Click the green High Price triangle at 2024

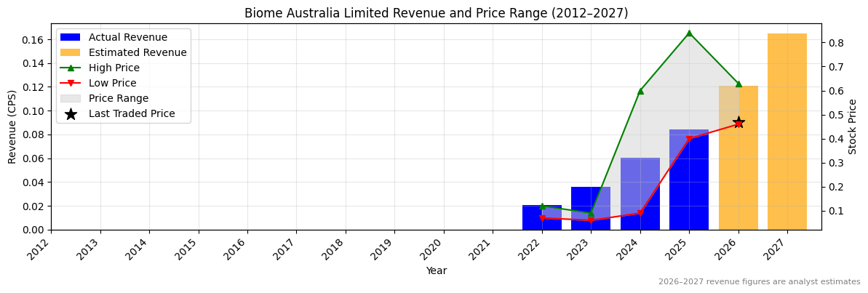point(640,91)
